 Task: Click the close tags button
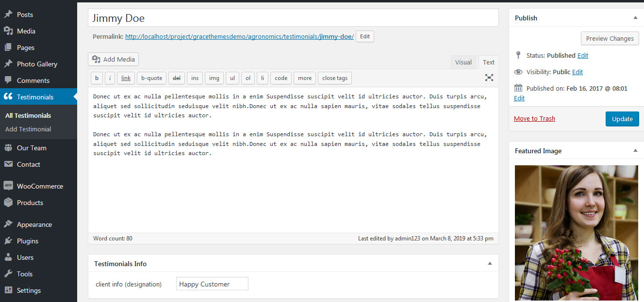[335, 78]
